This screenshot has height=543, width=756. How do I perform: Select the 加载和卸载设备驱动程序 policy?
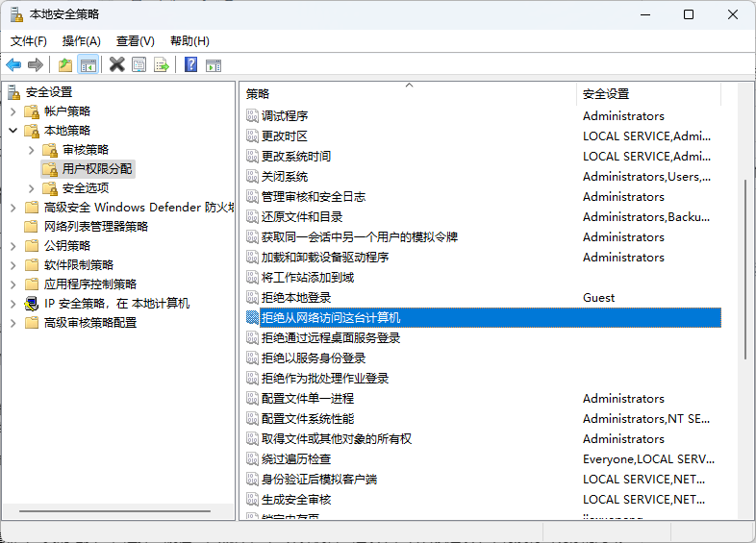(x=325, y=258)
